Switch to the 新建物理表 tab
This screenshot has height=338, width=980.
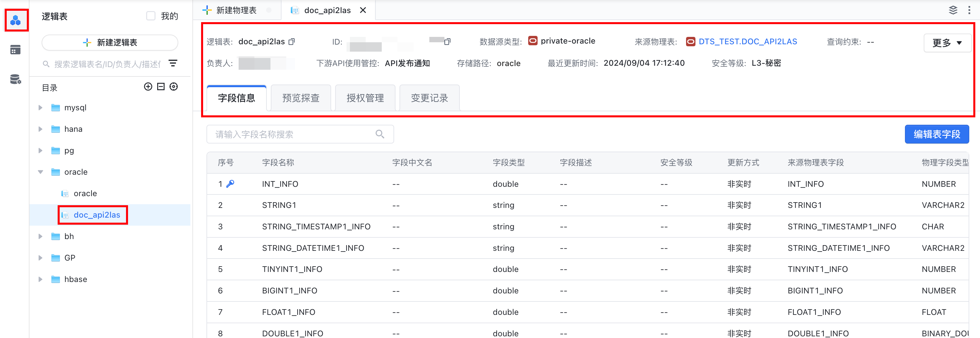237,10
